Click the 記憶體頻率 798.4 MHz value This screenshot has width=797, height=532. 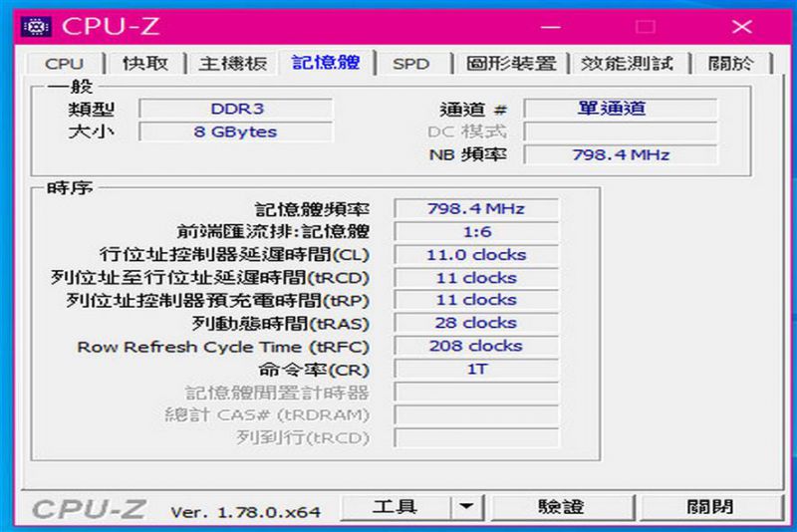[x=476, y=208]
